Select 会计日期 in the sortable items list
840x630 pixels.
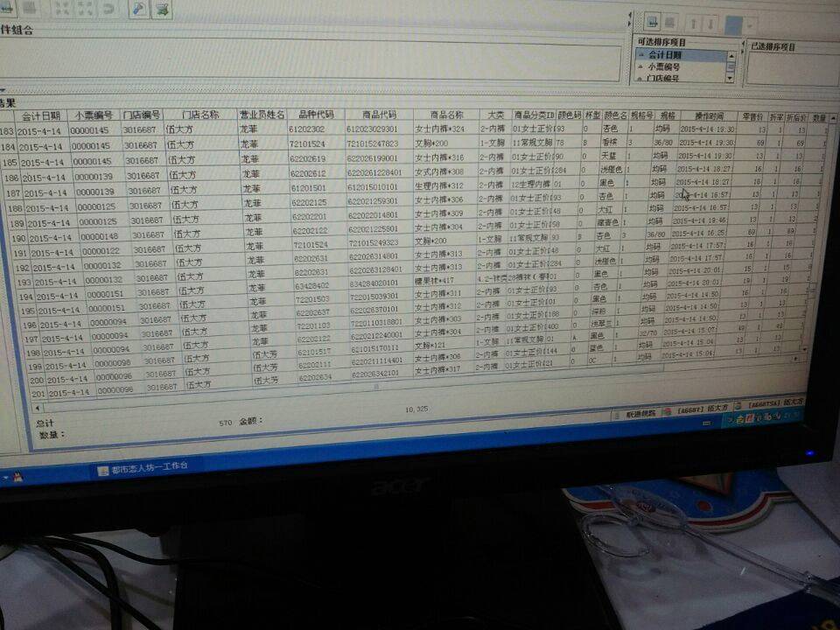tap(665, 54)
